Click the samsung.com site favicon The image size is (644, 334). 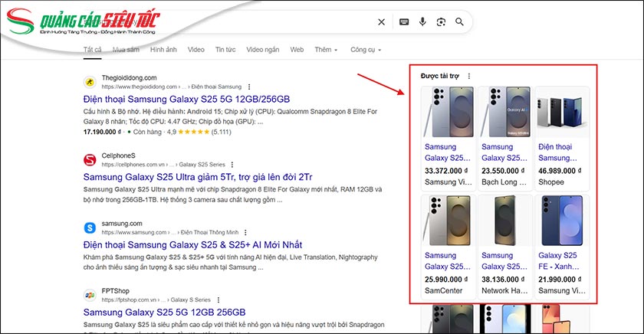pos(90,228)
